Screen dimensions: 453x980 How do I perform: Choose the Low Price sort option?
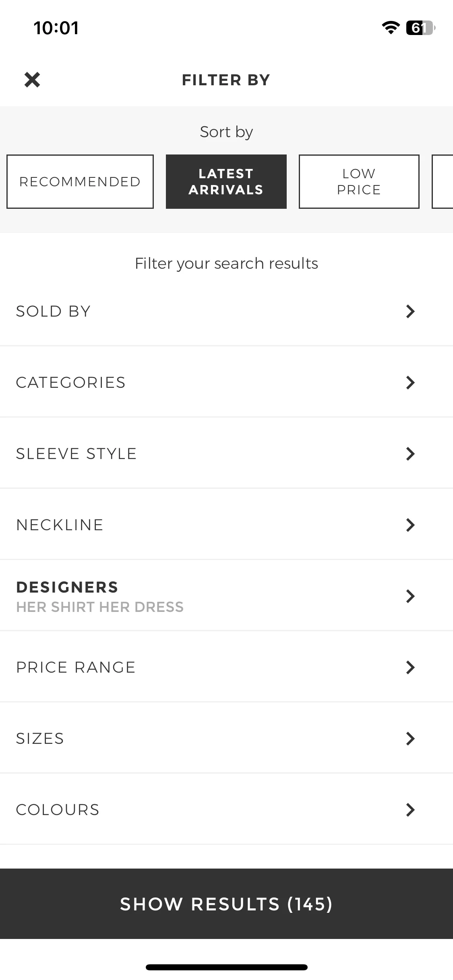pyautogui.click(x=359, y=181)
